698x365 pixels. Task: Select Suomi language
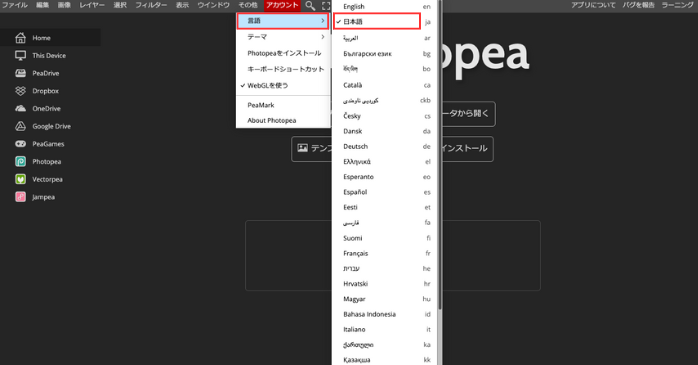click(x=385, y=238)
